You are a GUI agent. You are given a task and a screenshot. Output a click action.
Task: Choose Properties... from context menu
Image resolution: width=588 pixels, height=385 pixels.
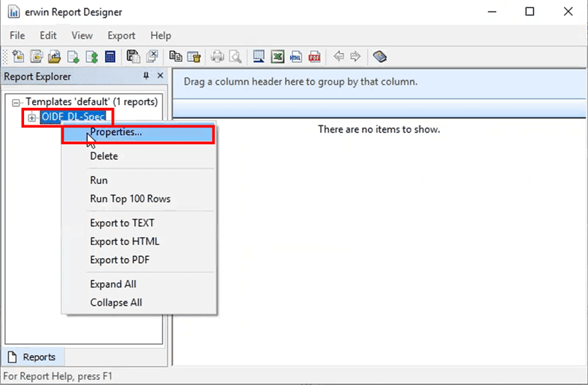139,134
